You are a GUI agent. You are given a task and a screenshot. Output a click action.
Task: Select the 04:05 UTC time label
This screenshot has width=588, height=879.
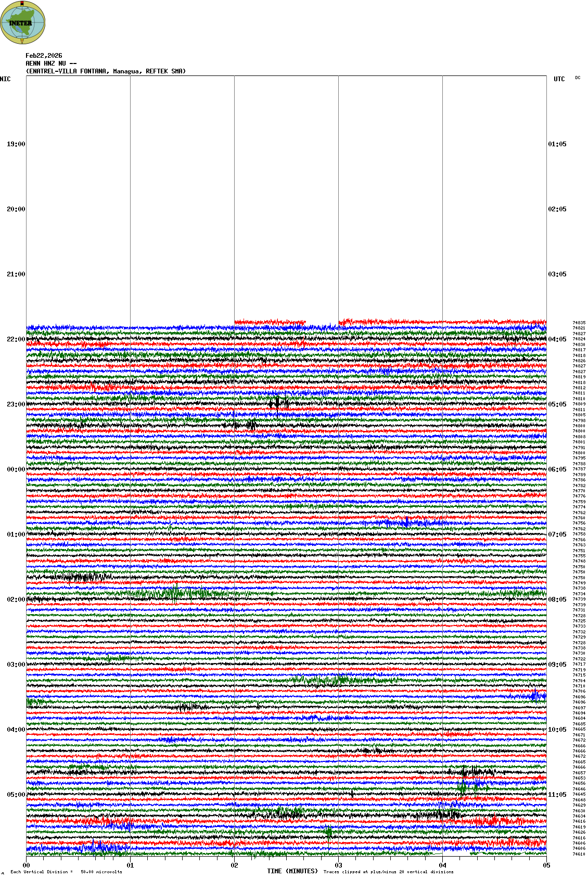(557, 339)
